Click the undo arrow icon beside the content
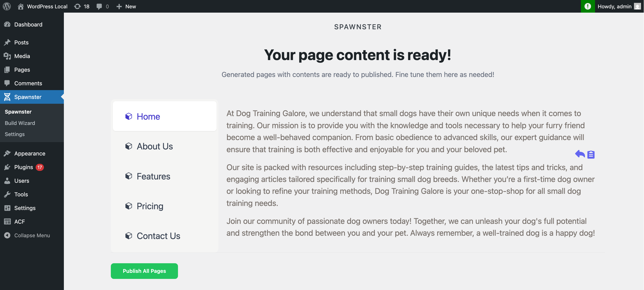This screenshot has width=644, height=290. (580, 154)
